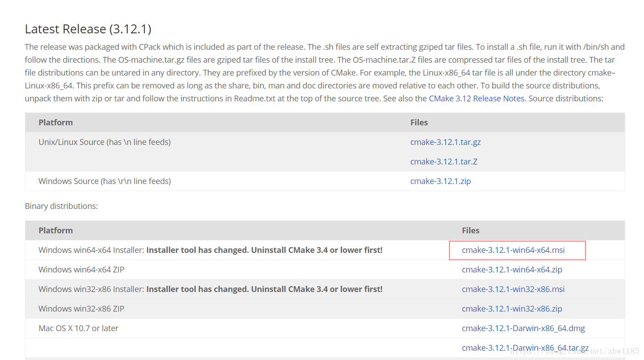Screen dimensions: 644x360
Task: Download cmake-3.12.1-Darwin-x86_64.tar.gz
Action: (x=525, y=348)
